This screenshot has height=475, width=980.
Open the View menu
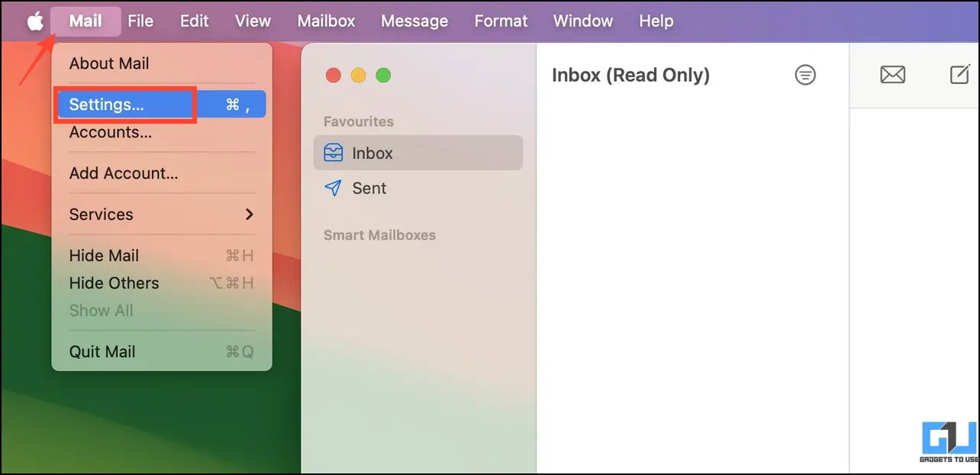tap(253, 21)
